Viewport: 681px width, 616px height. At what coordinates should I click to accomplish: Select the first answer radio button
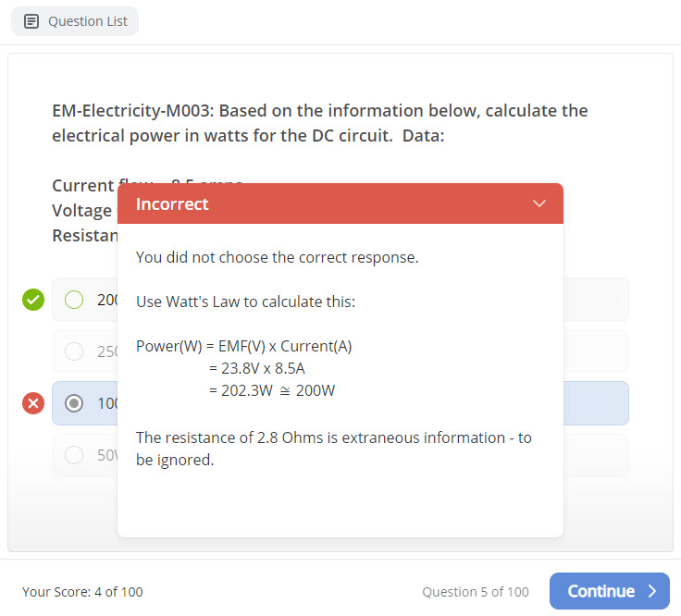point(74,300)
